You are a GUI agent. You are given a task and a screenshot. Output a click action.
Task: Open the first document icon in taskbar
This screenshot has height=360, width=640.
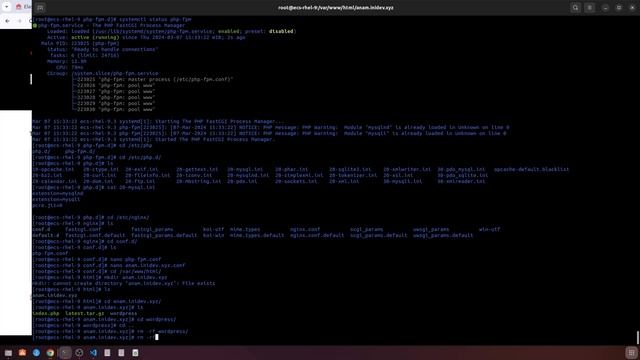click(x=107, y=353)
